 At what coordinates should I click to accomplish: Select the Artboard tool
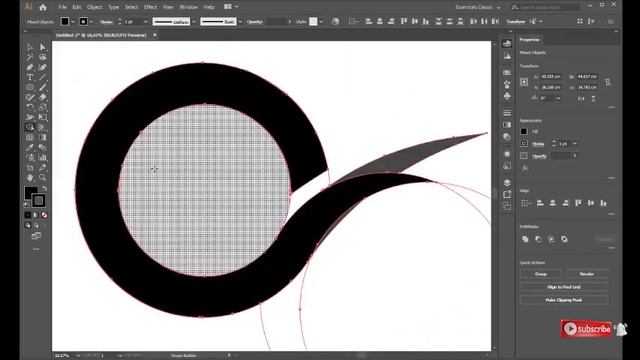(30, 167)
